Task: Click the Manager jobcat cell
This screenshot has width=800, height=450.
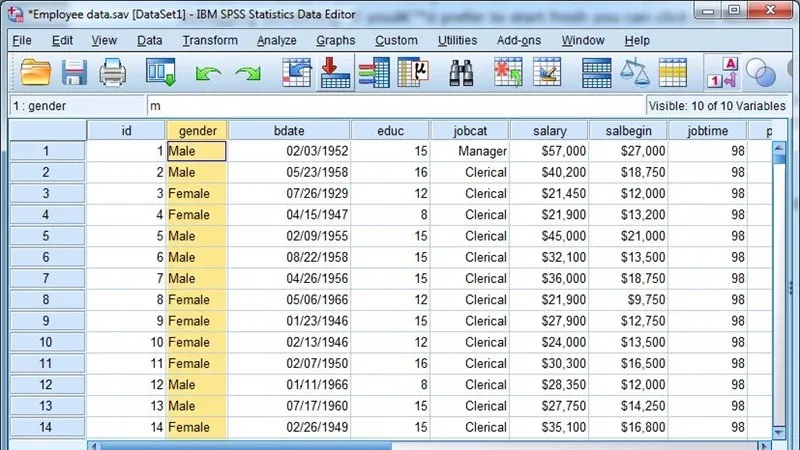Action: [470, 151]
